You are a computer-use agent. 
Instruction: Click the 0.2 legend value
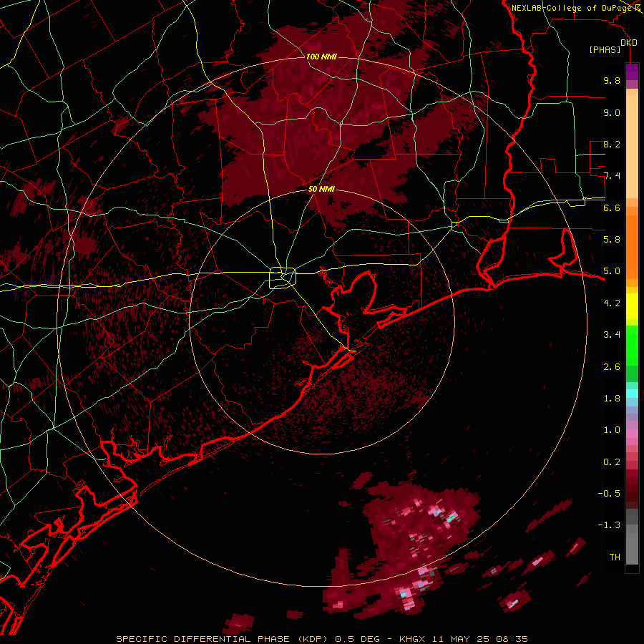tap(612, 462)
